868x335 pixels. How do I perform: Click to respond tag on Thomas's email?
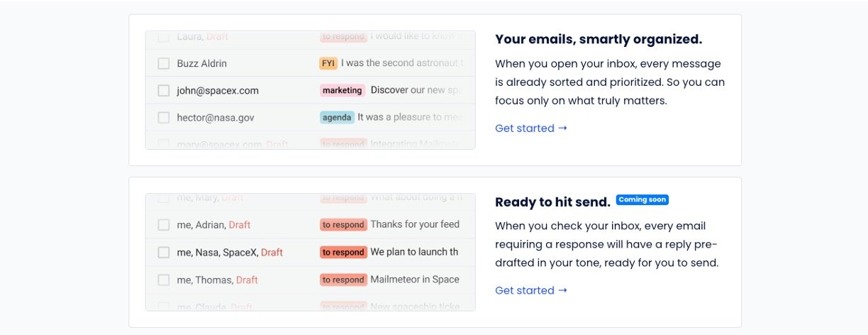(343, 280)
